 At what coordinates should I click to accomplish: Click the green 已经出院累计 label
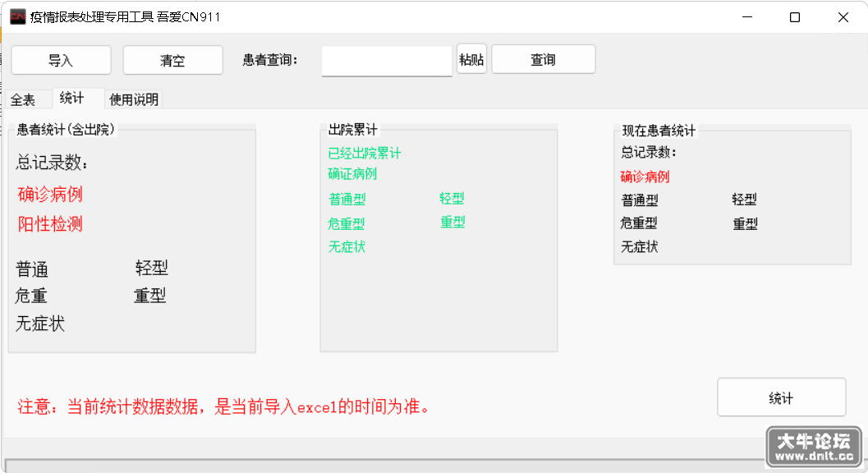point(365,154)
